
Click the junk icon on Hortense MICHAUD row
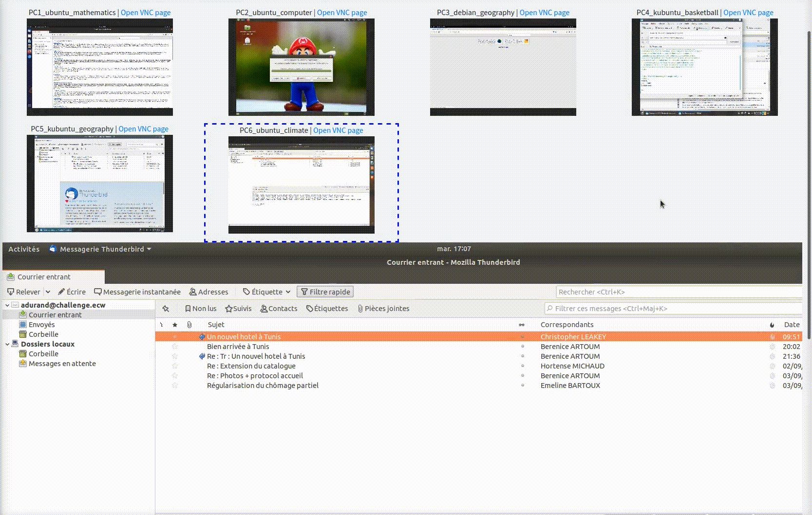pyautogui.click(x=772, y=366)
